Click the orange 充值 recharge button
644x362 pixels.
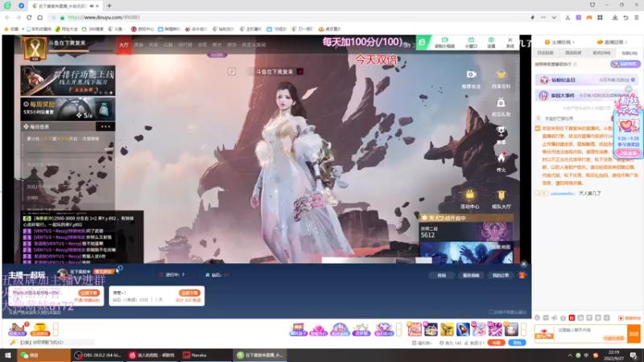496,343
